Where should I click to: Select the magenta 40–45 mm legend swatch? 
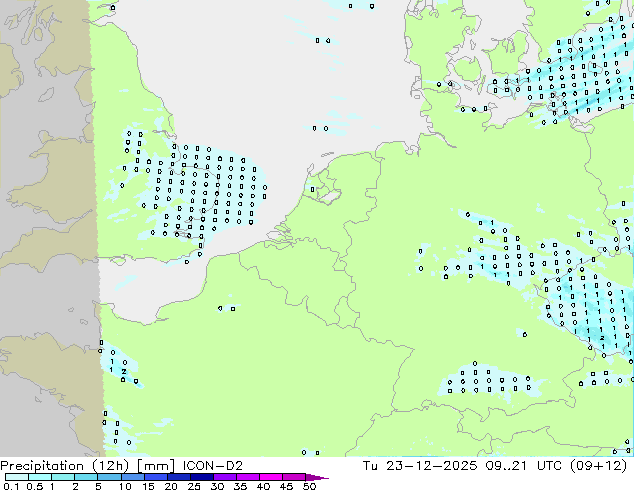tap(271, 477)
